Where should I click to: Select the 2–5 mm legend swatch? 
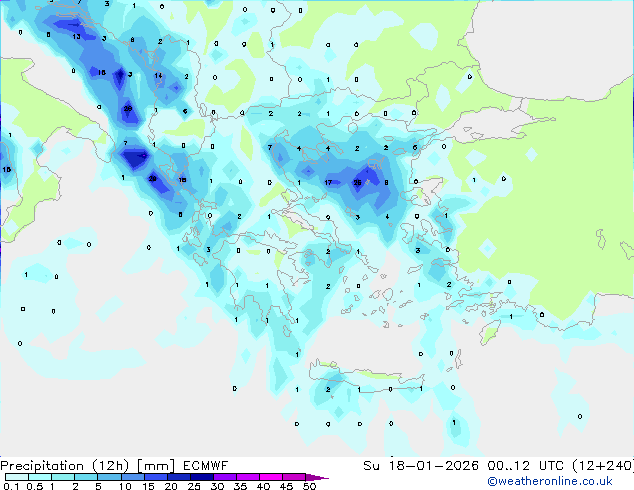pyautogui.click(x=86, y=477)
